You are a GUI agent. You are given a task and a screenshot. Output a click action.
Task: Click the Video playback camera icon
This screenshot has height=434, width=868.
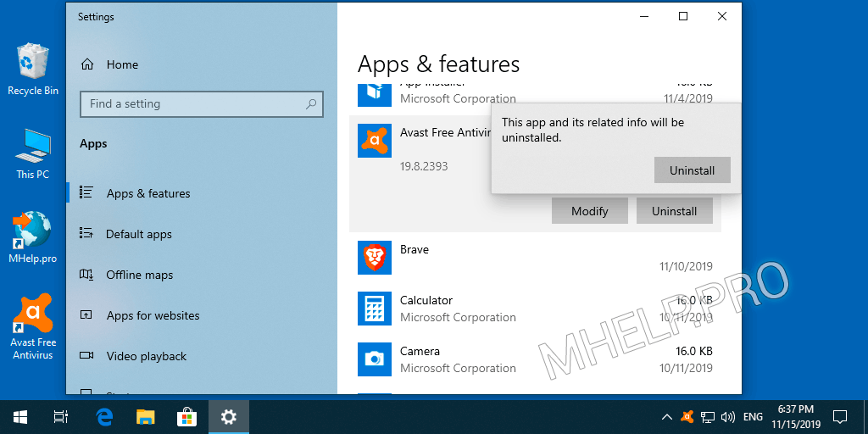coord(86,355)
